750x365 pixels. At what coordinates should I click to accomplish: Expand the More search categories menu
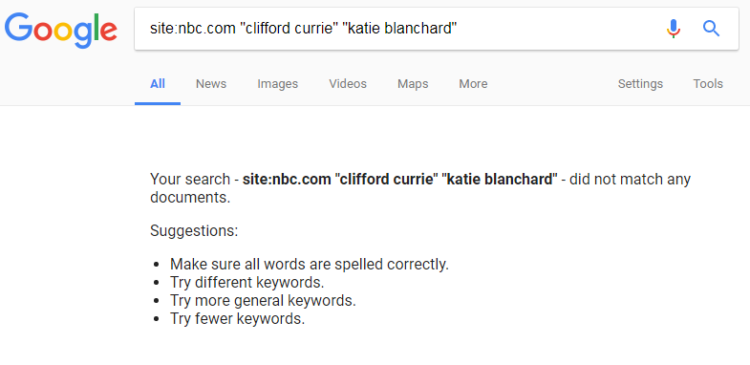click(x=473, y=84)
